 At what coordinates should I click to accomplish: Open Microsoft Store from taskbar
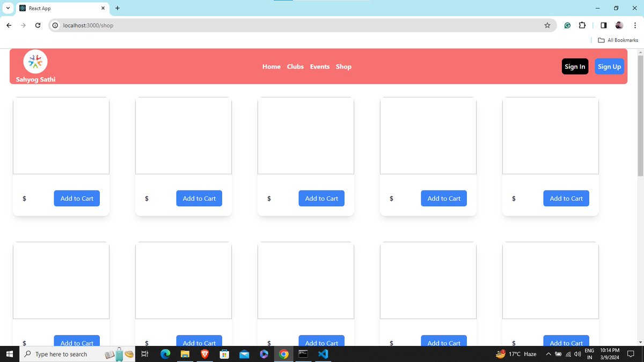click(225, 354)
